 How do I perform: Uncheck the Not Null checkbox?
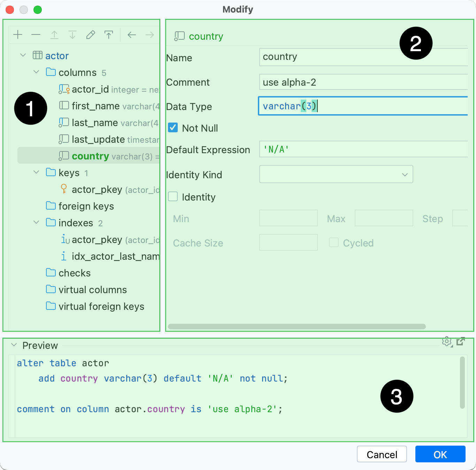(173, 127)
